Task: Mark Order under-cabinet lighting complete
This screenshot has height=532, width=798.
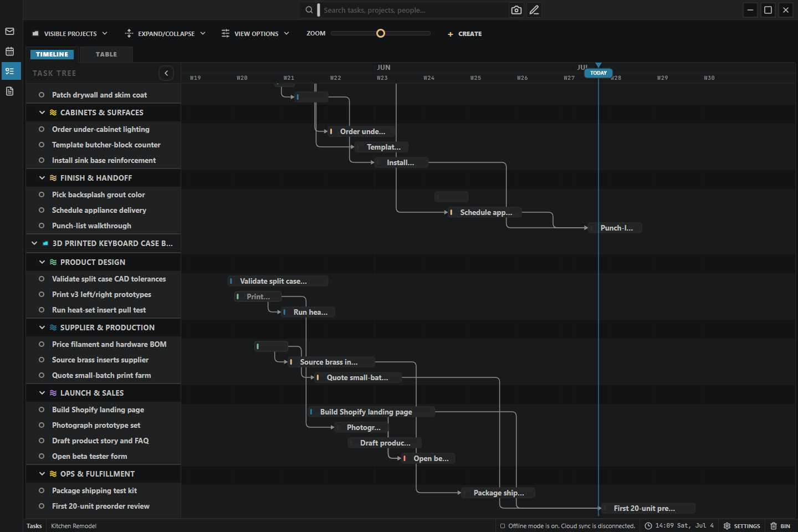Action: tap(42, 129)
